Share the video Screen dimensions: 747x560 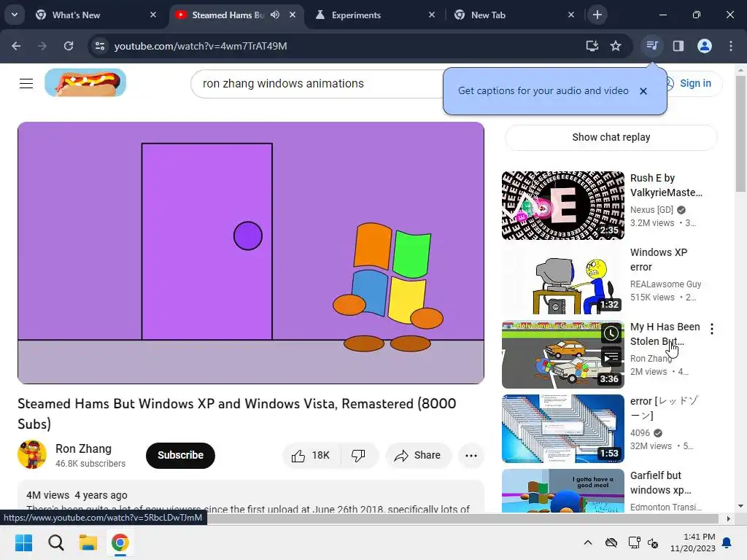[418, 456]
